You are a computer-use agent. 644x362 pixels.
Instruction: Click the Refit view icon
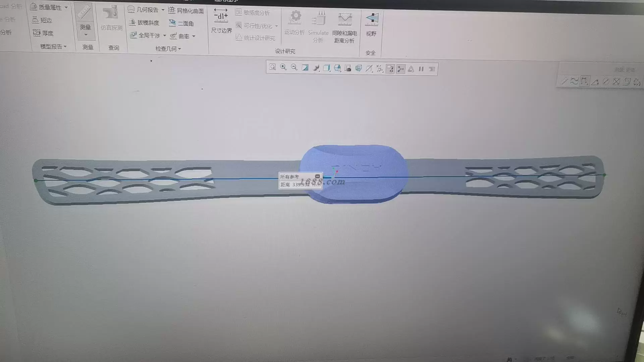pos(272,67)
